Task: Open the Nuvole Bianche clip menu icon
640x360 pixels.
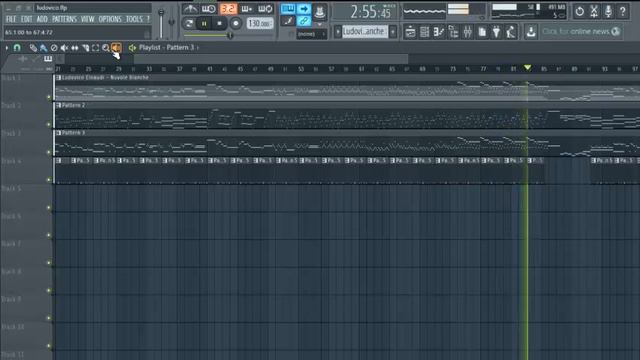Action: tap(58, 78)
